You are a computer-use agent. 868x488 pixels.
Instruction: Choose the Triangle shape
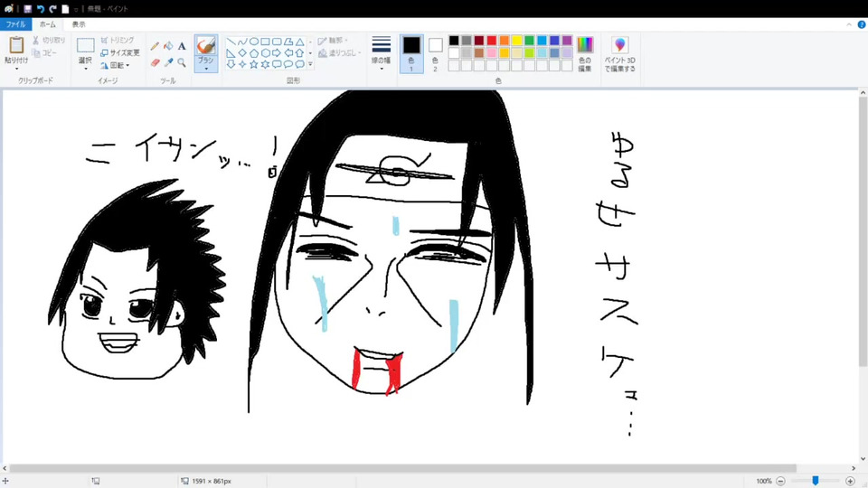[299, 42]
